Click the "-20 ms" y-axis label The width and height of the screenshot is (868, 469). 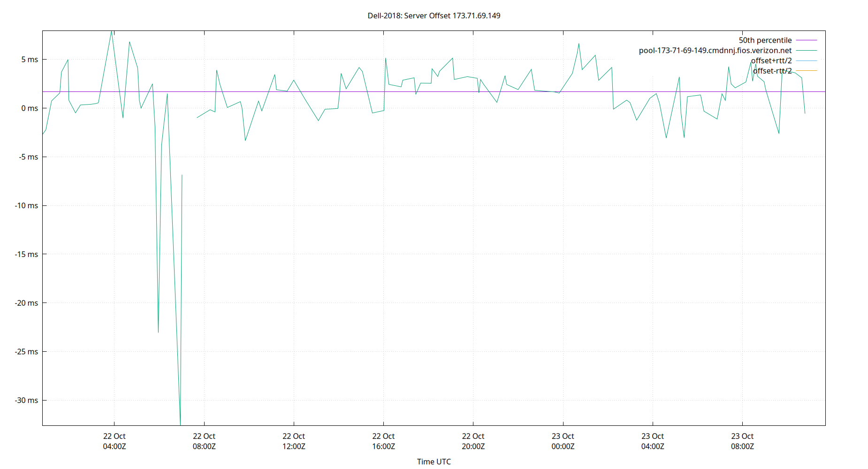click(26, 303)
